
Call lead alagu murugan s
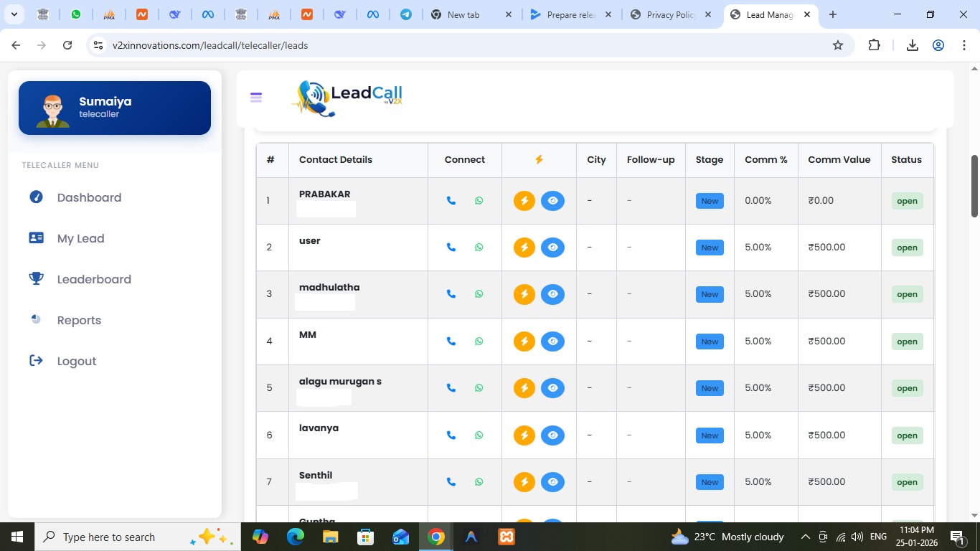tap(451, 388)
